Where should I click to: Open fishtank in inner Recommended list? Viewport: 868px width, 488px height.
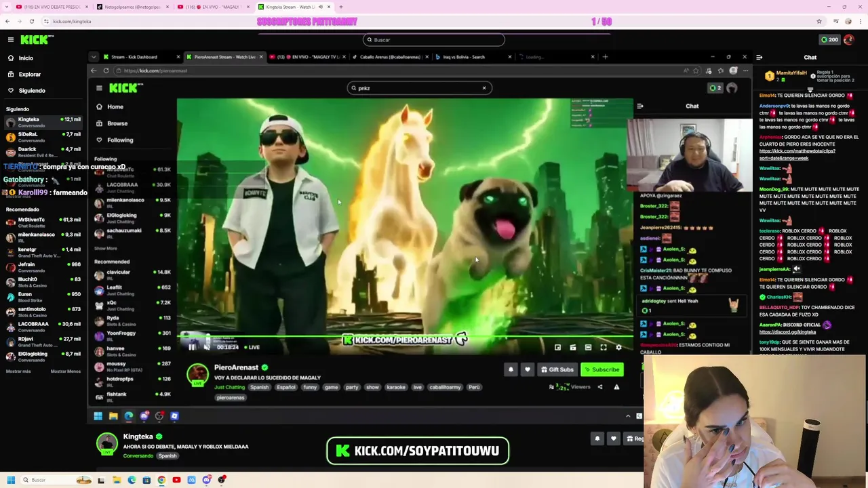pyautogui.click(x=133, y=396)
